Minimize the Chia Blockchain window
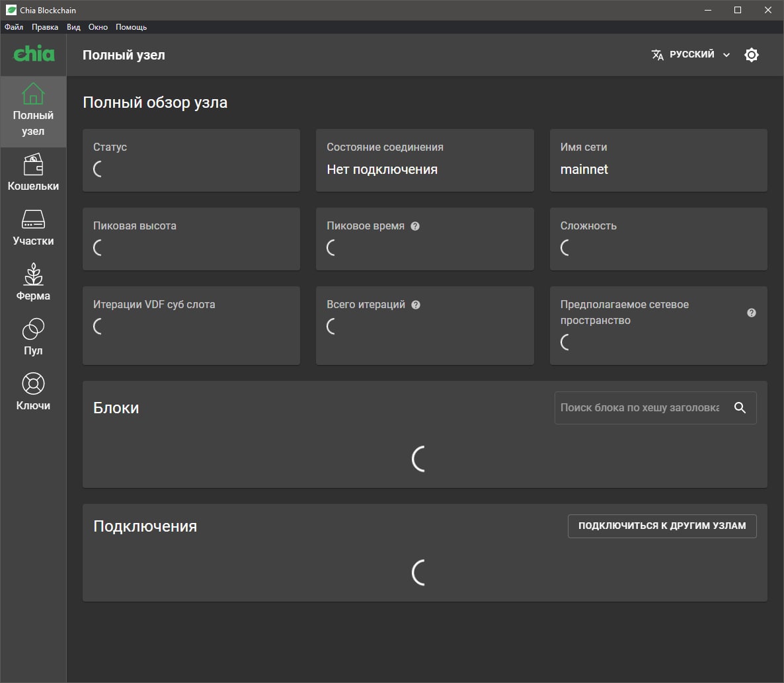 (x=707, y=10)
